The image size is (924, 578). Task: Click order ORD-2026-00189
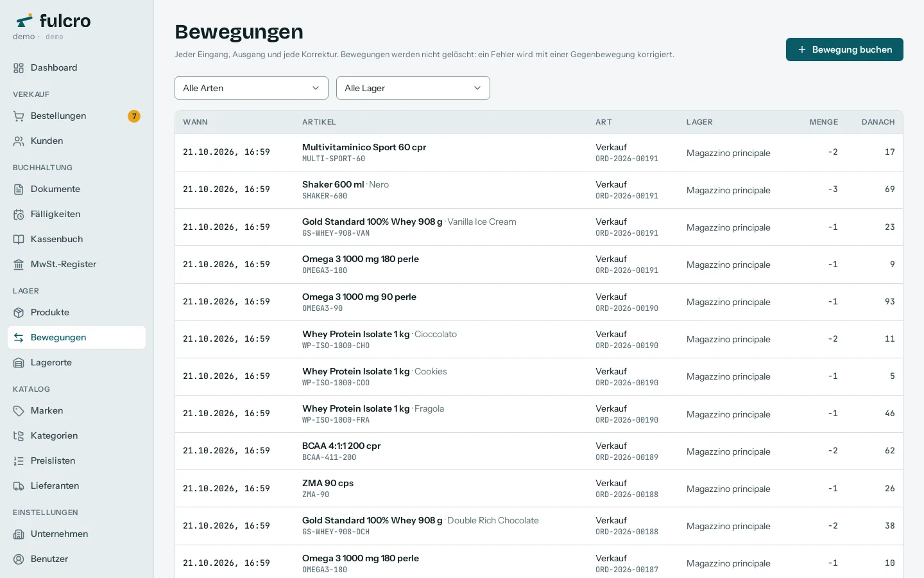[627, 457]
